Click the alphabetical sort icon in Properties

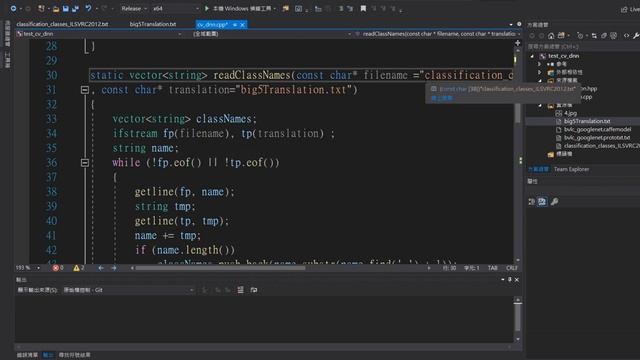(542, 202)
